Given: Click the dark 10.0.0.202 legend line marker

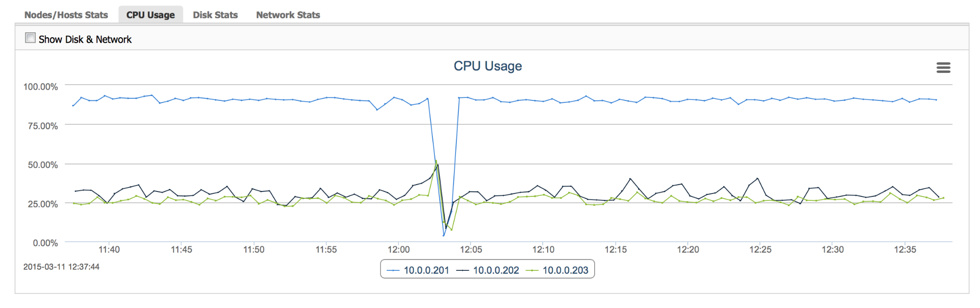Looking at the screenshot, I should [x=463, y=270].
